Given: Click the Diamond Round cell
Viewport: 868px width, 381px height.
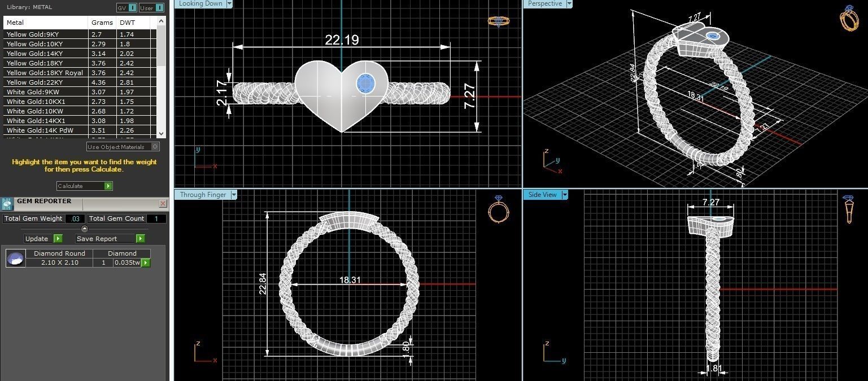Looking at the screenshot, I should pyautogui.click(x=59, y=253).
